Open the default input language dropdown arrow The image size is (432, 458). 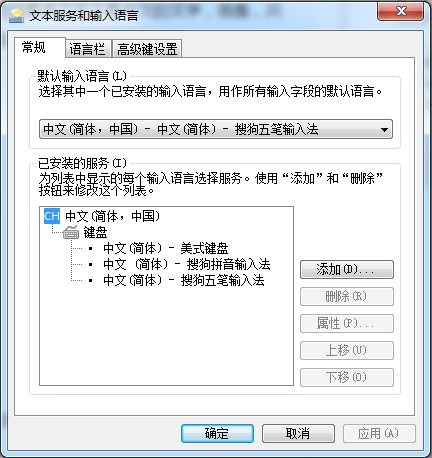pyautogui.click(x=384, y=129)
